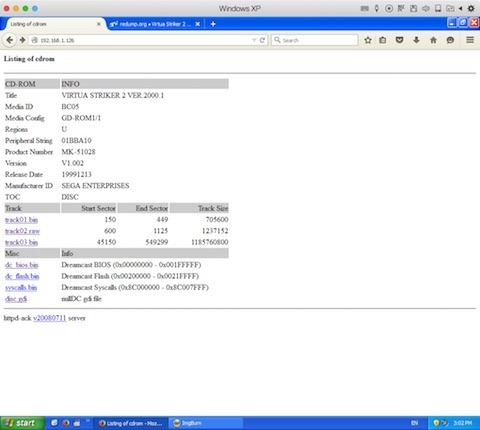Click the Forward navigation arrow
The height and width of the screenshot is (430, 480).
[x=22, y=40]
